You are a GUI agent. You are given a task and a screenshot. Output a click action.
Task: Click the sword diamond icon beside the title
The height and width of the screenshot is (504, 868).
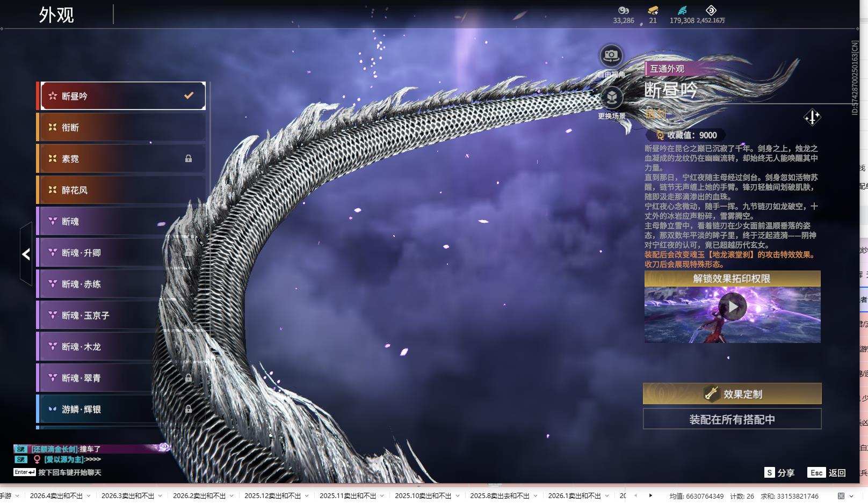[812, 117]
